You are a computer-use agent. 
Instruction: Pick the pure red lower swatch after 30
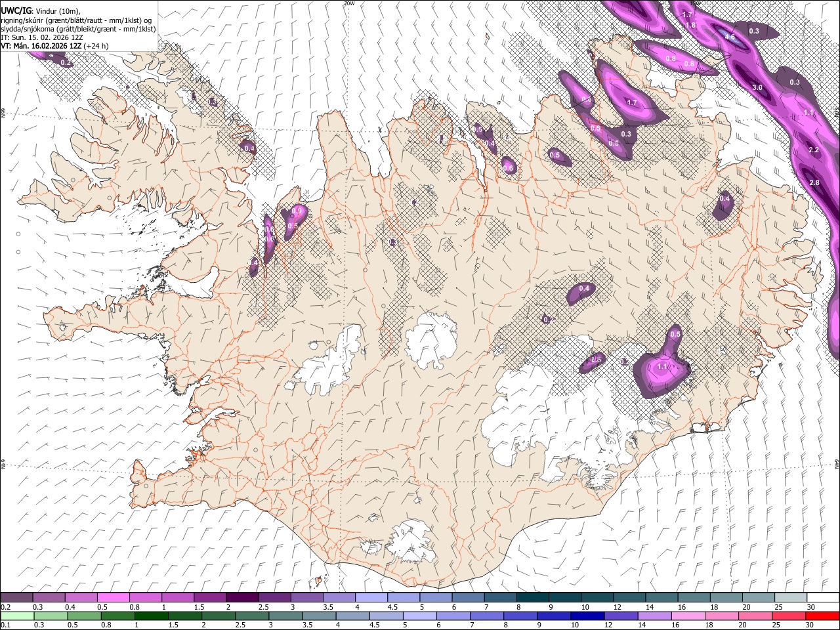click(x=823, y=616)
